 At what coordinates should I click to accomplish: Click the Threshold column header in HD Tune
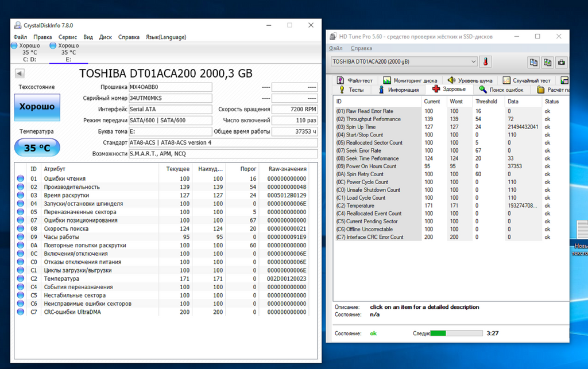(x=486, y=102)
